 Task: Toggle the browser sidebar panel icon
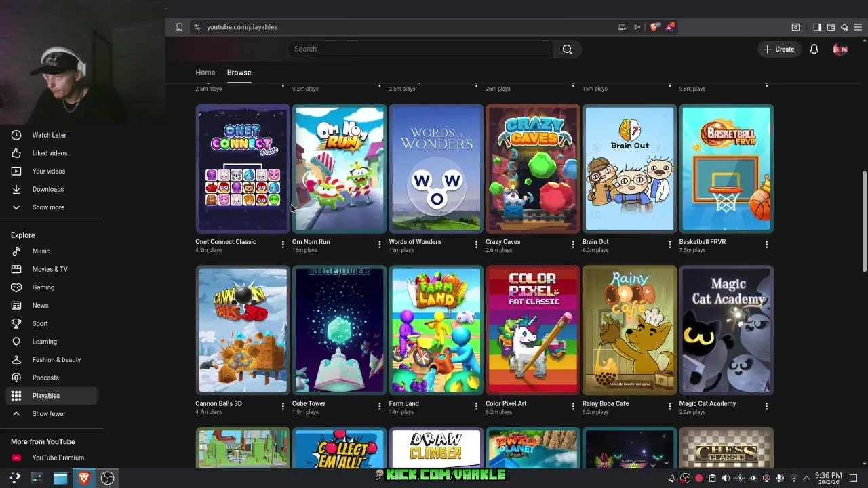click(817, 27)
